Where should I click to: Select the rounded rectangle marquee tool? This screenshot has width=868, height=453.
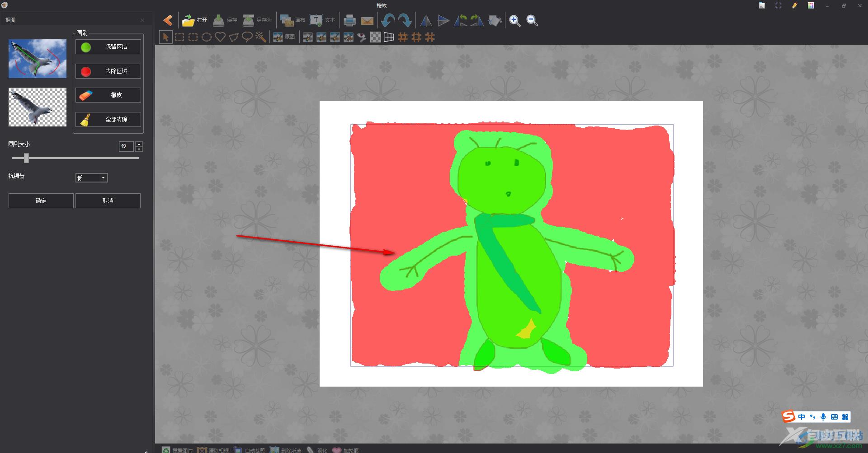coord(193,37)
